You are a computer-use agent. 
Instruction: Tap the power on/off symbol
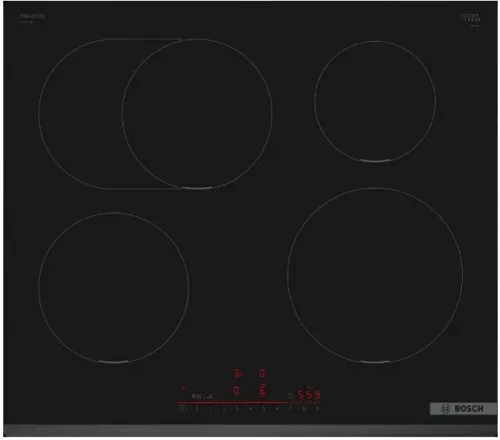click(x=182, y=408)
